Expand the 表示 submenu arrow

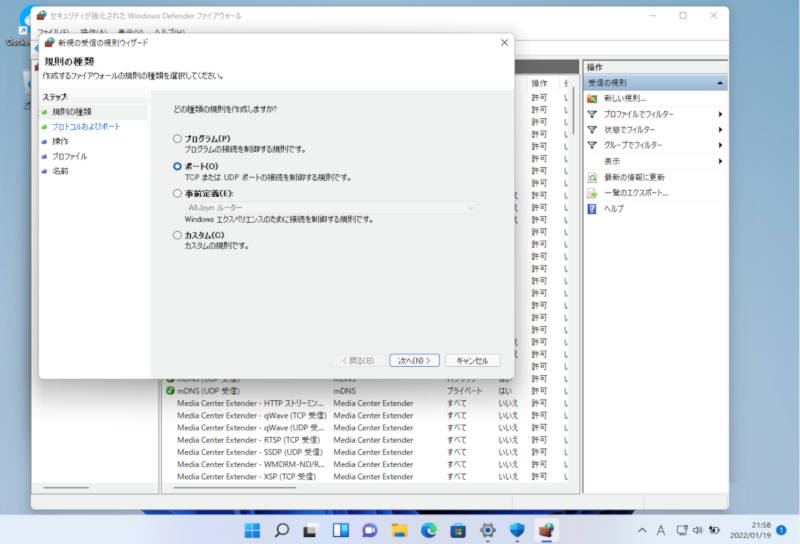click(720, 161)
